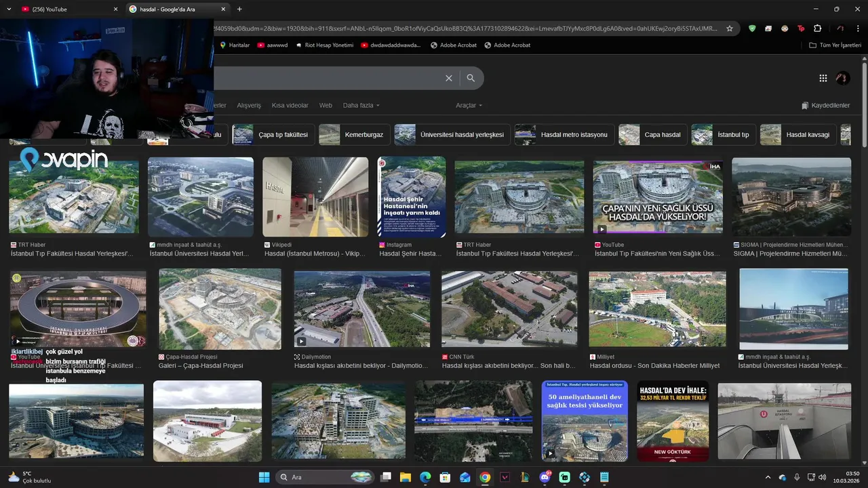The height and width of the screenshot is (488, 868).
Task: Open the YouTube ÇAPA'NIN YENİ SAĞLIK ÜSSÜ thumbnail
Action: point(658,197)
